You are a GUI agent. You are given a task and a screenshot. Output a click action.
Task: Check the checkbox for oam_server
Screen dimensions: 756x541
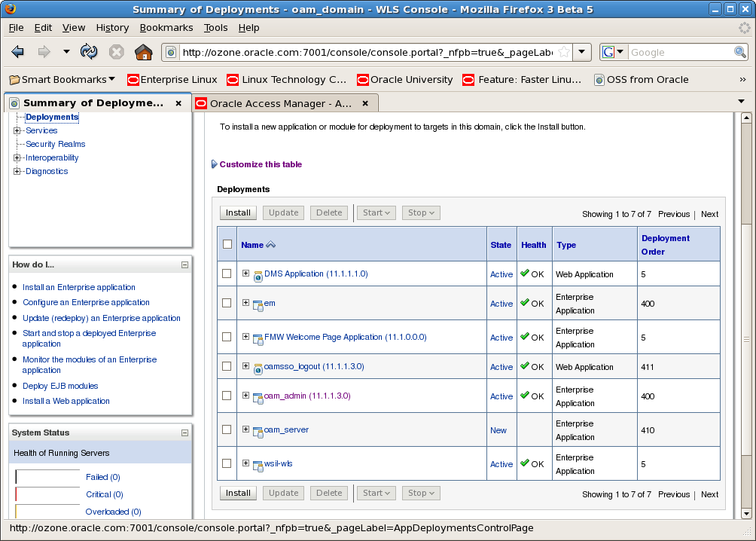click(227, 429)
